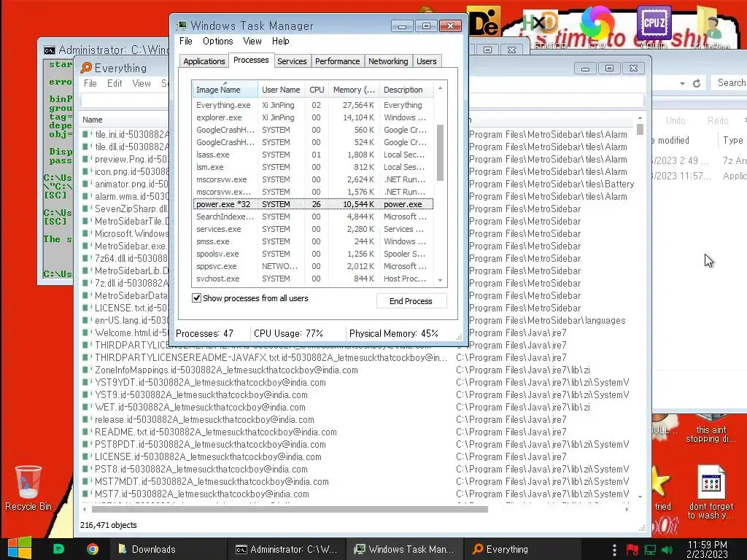Open Everything window Edit menu
Image resolution: width=747 pixels, height=560 pixels.
(115, 83)
